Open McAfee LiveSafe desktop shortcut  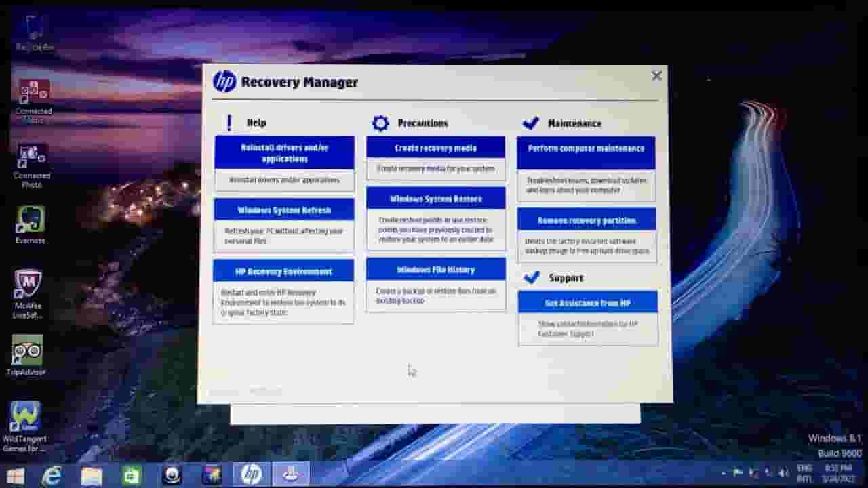(28, 294)
